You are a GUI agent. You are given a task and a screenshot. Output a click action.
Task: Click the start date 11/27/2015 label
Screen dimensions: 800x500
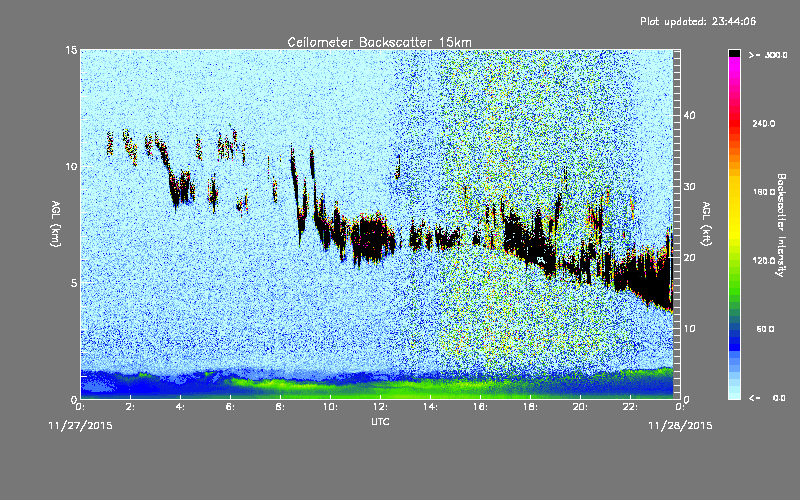coord(80,426)
